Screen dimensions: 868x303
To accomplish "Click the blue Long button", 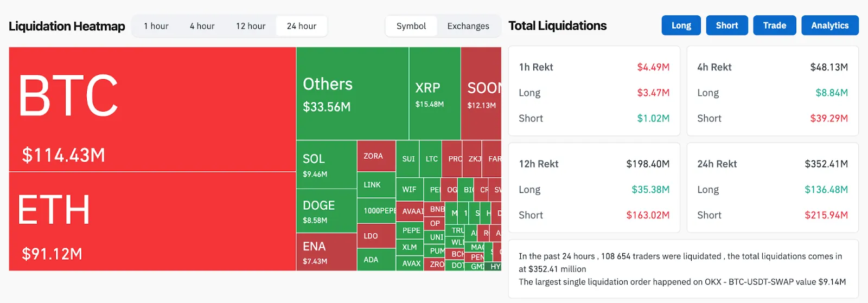I will click(x=681, y=25).
